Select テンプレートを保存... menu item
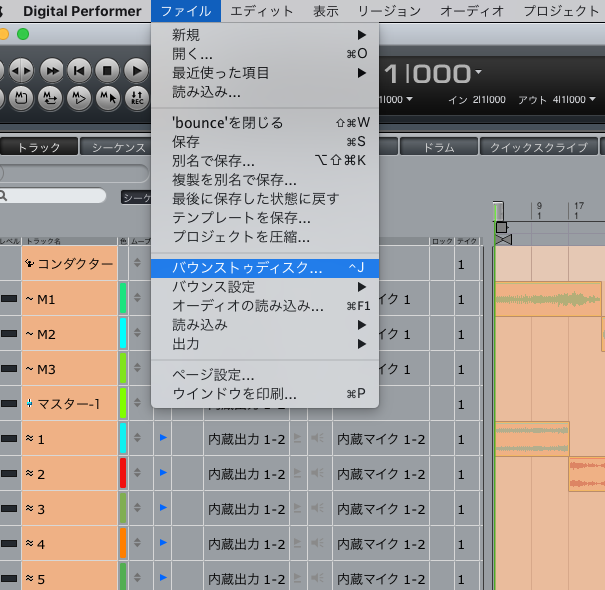Screen dimensions: 605x590 (x=265, y=218)
